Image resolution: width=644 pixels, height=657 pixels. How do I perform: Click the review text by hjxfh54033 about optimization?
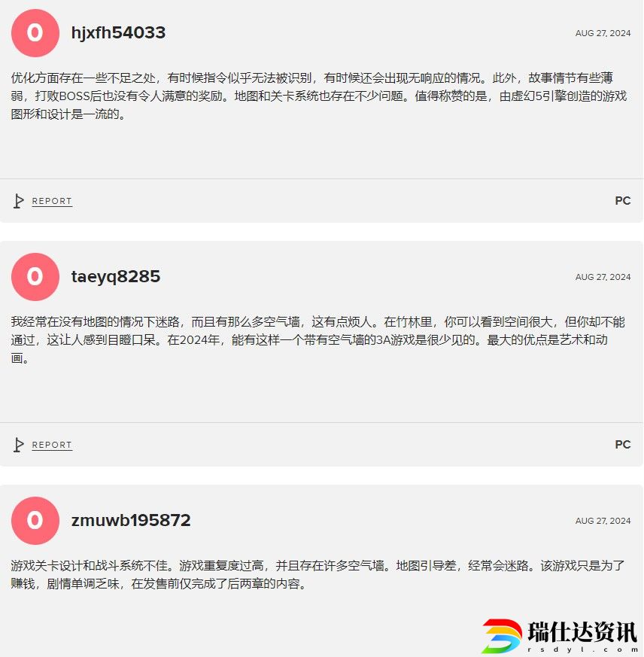point(319,96)
